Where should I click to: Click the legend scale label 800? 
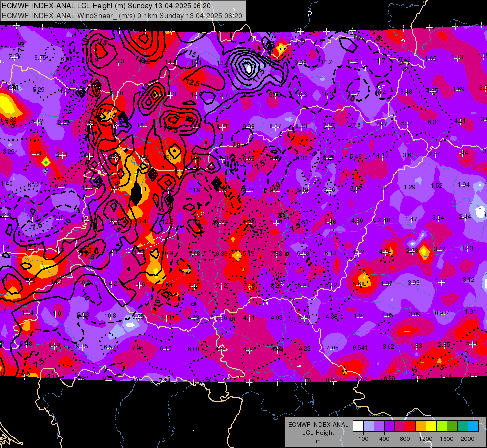point(405,439)
